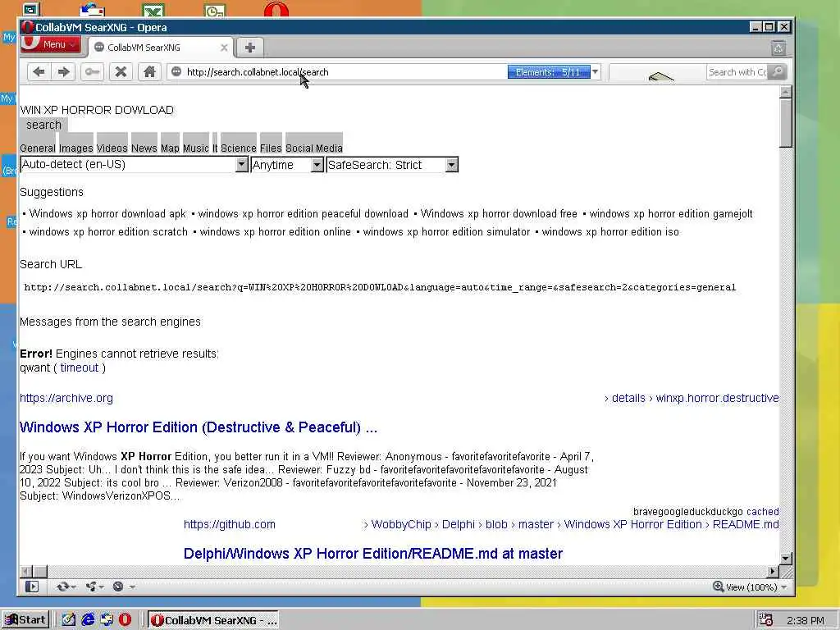Open the SafeSearch: Strict dropdown

[392, 164]
